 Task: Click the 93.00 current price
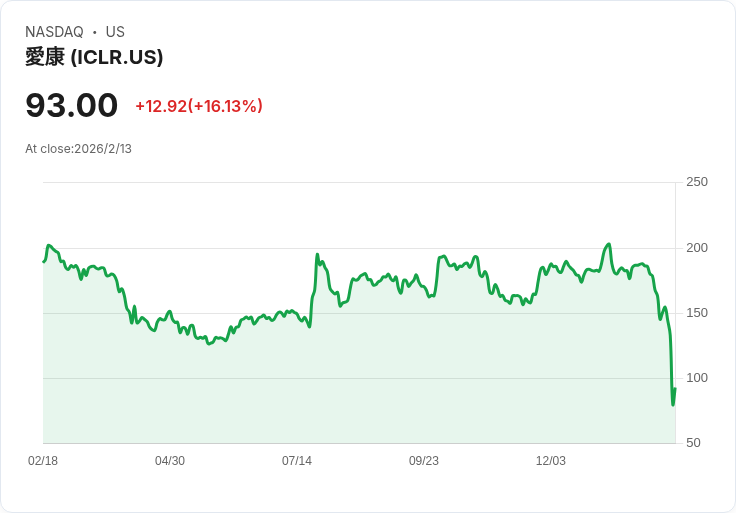pos(71,105)
